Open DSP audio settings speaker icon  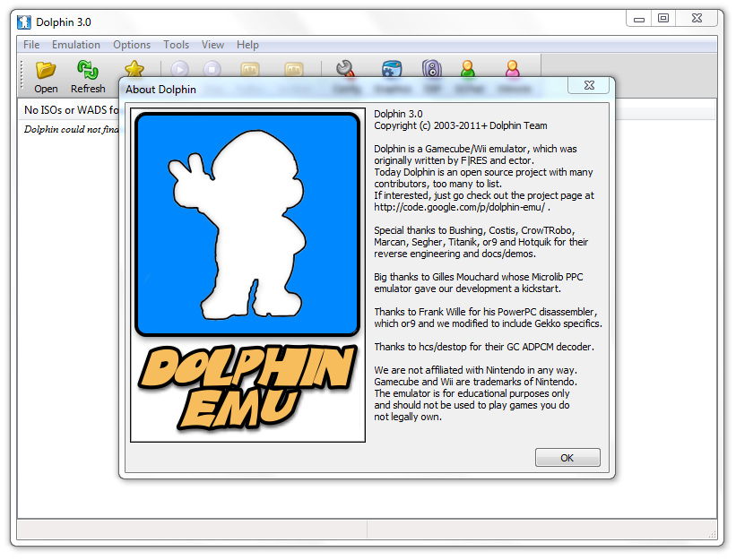click(432, 68)
